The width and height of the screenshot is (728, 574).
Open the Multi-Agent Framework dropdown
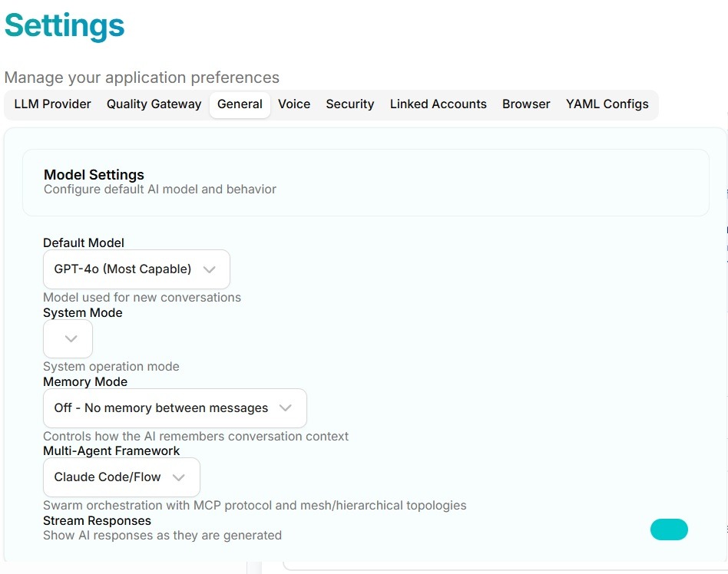coord(121,477)
